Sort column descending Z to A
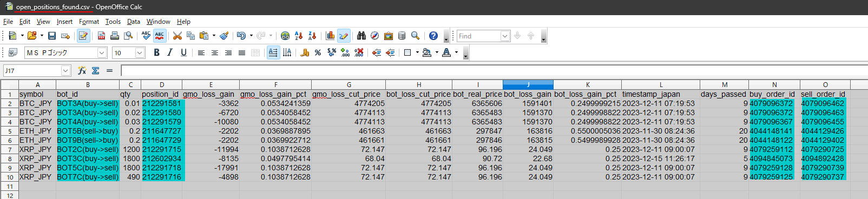Viewport: 868px width, 199px height. 312,36
